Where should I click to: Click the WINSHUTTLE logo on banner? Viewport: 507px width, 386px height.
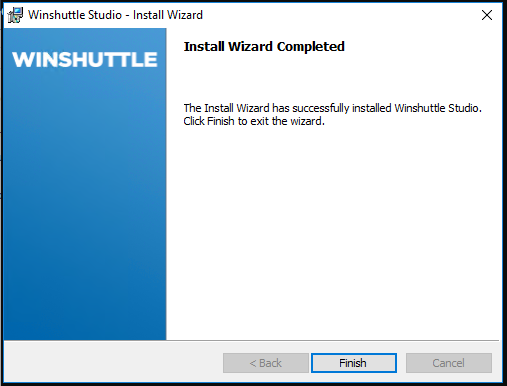coord(85,60)
